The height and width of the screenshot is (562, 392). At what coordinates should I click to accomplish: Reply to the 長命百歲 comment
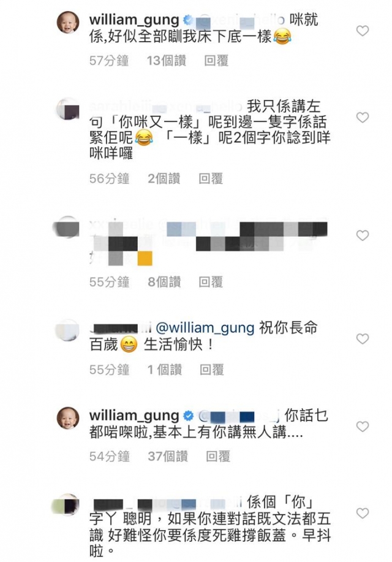click(212, 370)
